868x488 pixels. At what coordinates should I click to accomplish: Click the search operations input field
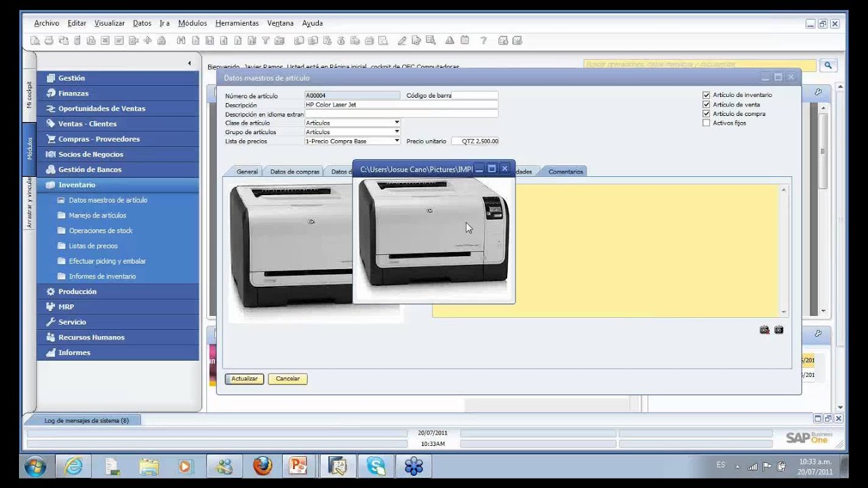[x=700, y=64]
